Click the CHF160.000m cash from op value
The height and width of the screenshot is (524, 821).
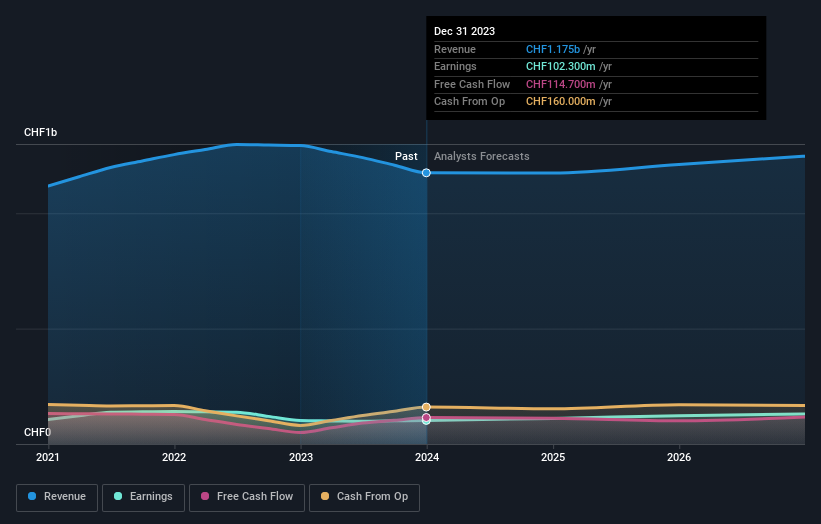560,102
